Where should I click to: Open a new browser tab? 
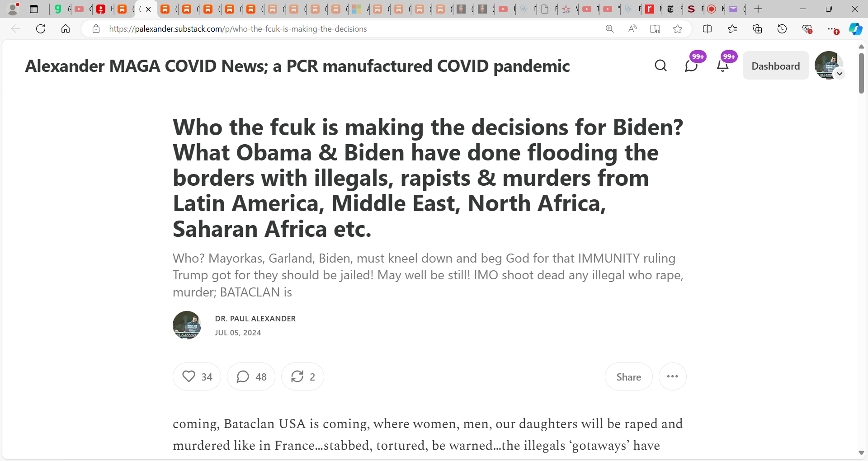pos(758,9)
